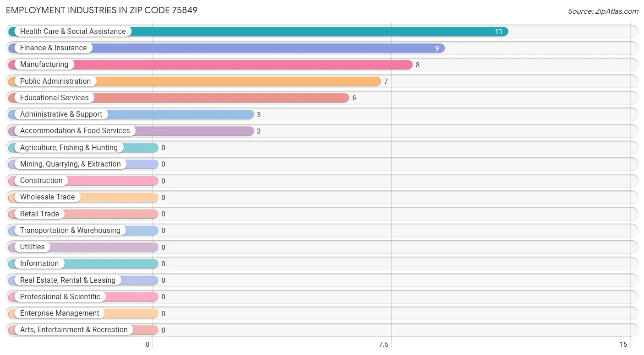Click the Educational Services label
644x355 pixels.
coord(55,98)
